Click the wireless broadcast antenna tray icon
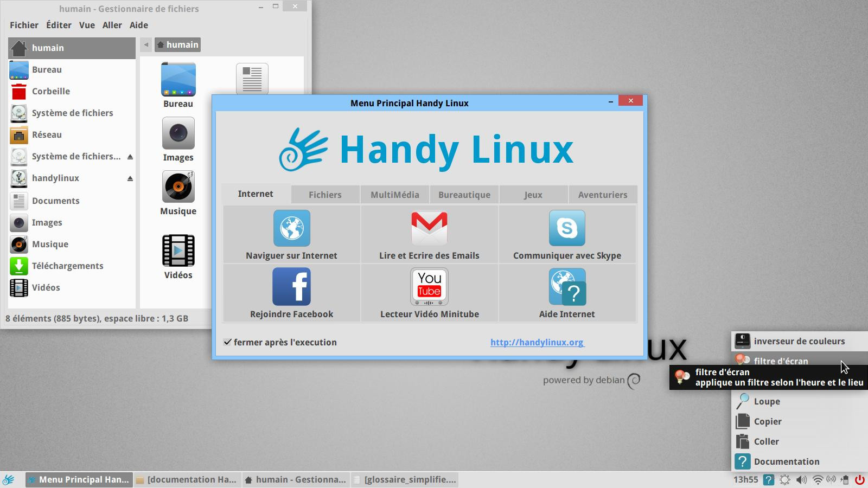The height and width of the screenshot is (488, 868). click(x=831, y=479)
